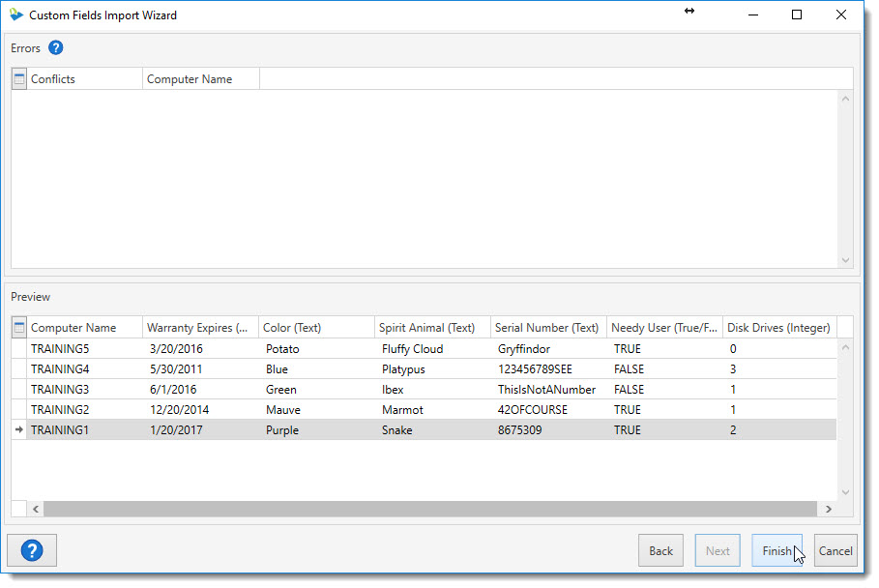Screen dimensions: 879x588
Task: Sort Preview by Warranty Expires column header
Action: click(201, 327)
